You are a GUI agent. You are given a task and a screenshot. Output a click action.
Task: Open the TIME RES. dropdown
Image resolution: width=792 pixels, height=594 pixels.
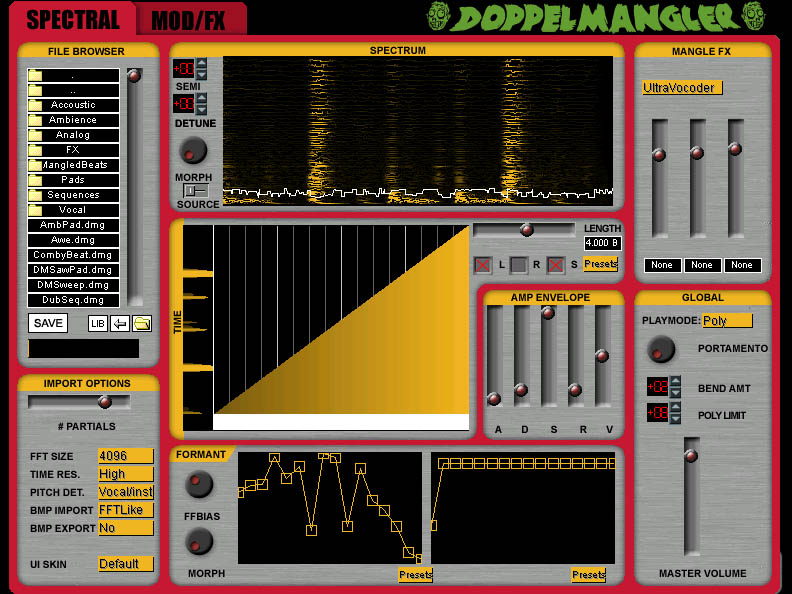tap(126, 474)
